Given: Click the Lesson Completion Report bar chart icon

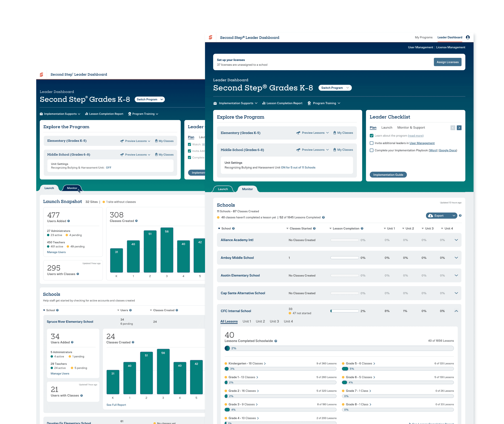Looking at the screenshot, I should (264, 103).
